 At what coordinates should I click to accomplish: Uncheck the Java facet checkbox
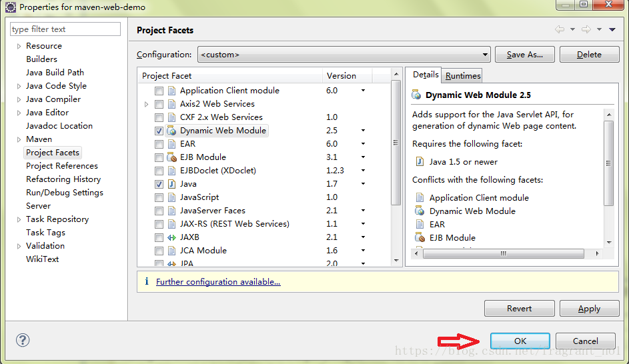pyautogui.click(x=159, y=184)
